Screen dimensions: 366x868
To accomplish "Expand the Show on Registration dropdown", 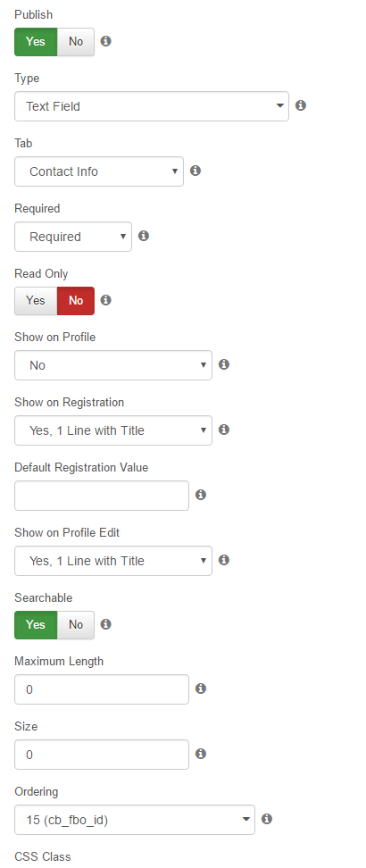I will (113, 430).
